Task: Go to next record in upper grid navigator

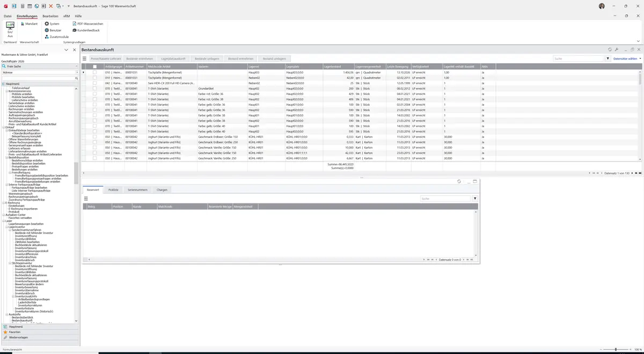Action: point(632,173)
